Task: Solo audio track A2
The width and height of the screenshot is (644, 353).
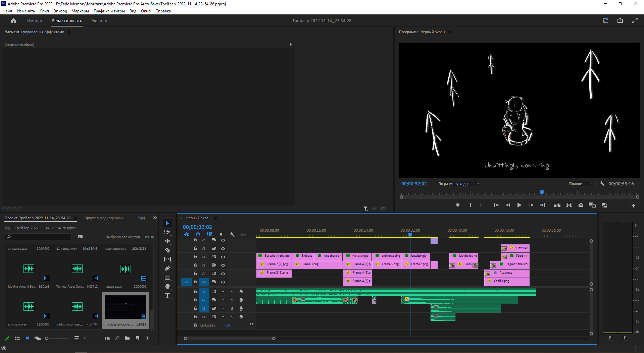Action: 232,300
